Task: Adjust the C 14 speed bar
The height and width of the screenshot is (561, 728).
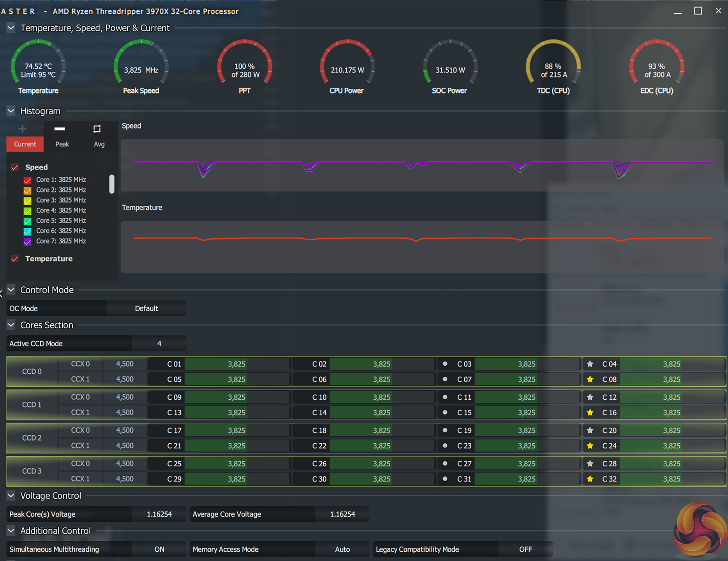Action: (382, 412)
